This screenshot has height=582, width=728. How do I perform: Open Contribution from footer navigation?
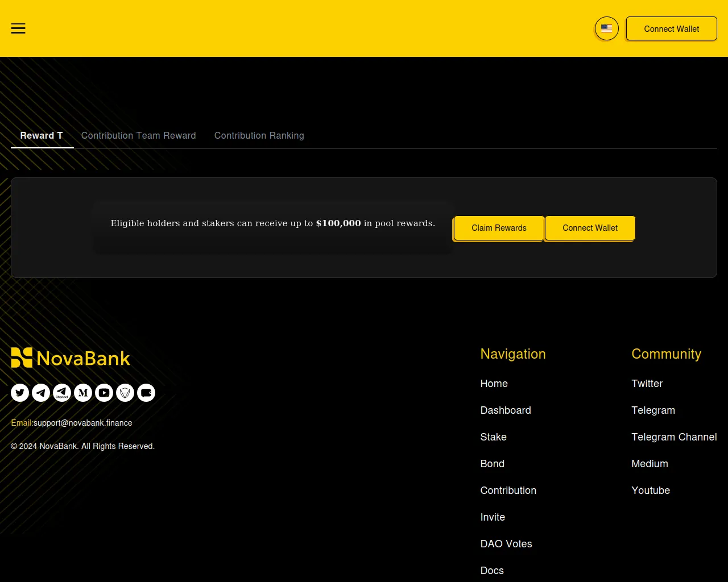point(508,490)
